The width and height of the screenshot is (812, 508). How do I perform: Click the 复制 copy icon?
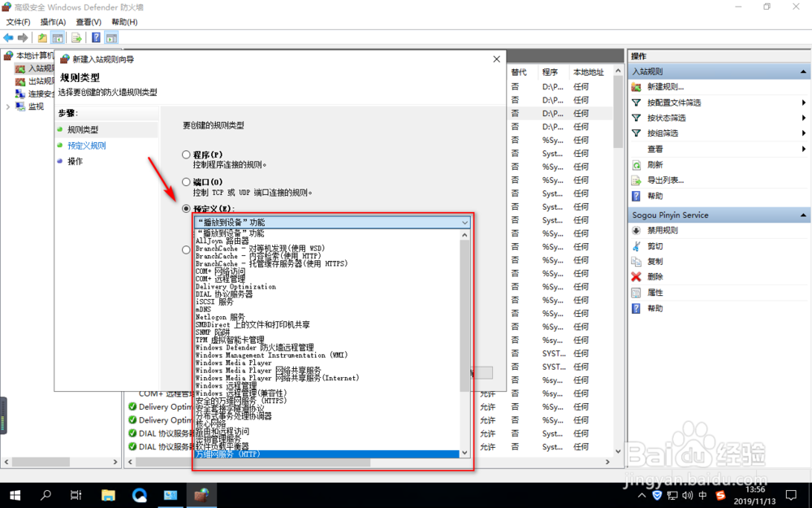click(637, 261)
